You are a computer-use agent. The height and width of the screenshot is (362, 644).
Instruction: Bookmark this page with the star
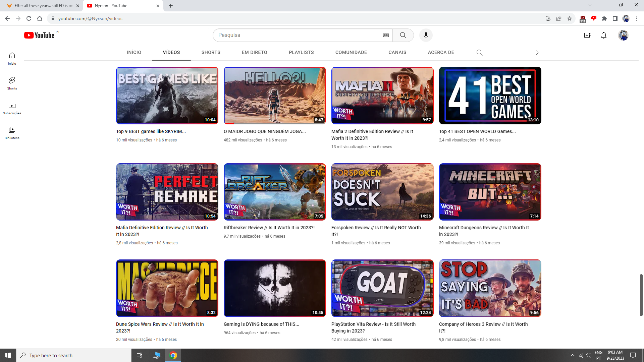click(x=570, y=18)
